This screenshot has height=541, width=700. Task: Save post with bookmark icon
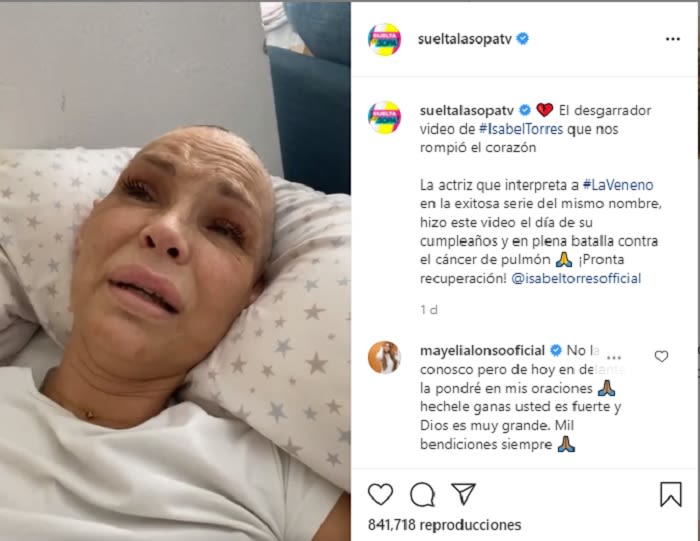point(671,494)
